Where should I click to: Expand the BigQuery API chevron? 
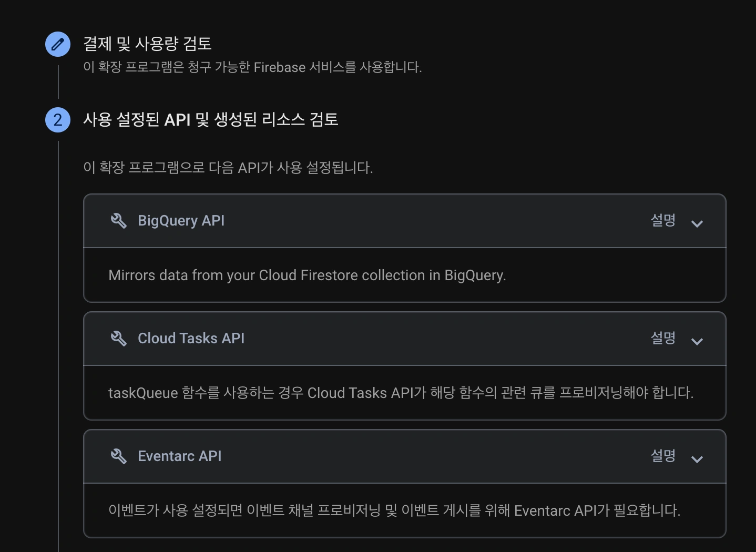pyautogui.click(x=697, y=223)
